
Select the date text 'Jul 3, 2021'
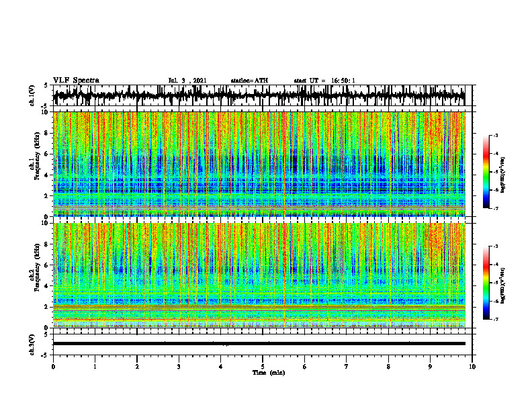click(x=187, y=81)
